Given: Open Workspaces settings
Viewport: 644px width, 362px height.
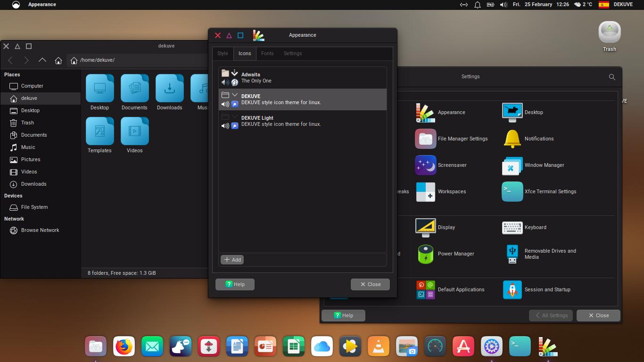Looking at the screenshot, I should pyautogui.click(x=441, y=191).
